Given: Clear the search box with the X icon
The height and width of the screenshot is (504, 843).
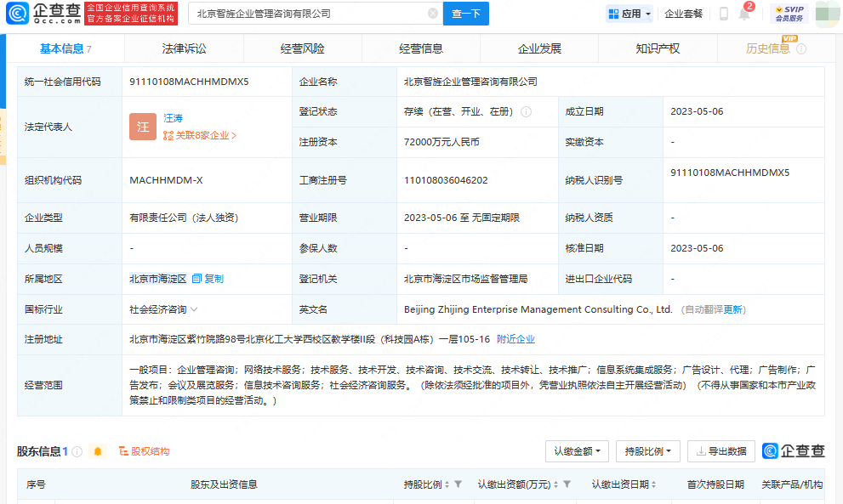Looking at the screenshot, I should 433,14.
